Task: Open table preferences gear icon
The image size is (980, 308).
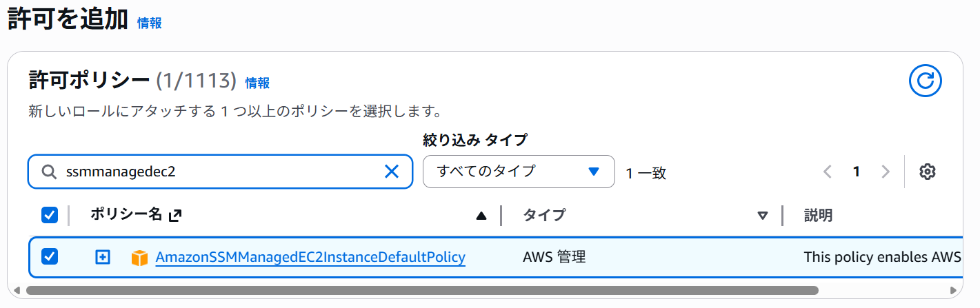Action: coord(927,172)
